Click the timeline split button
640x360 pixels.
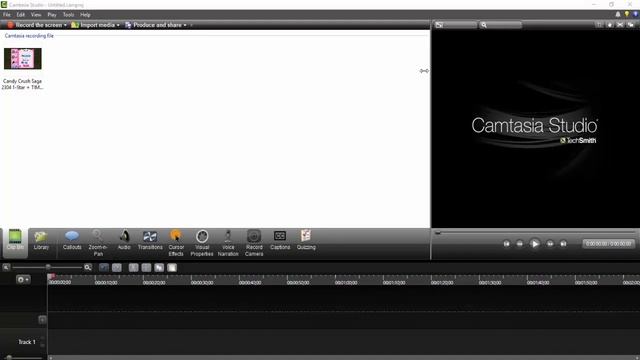tap(146, 268)
